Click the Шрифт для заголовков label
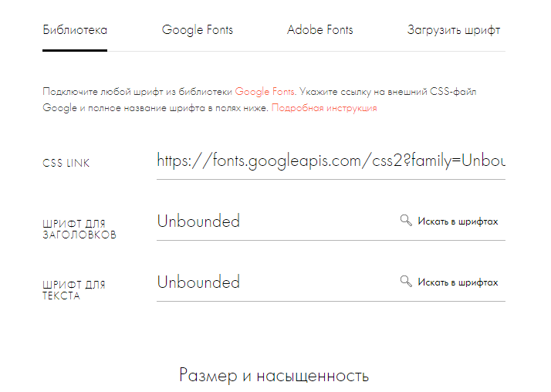This screenshot has width=551, height=392. coord(79,229)
